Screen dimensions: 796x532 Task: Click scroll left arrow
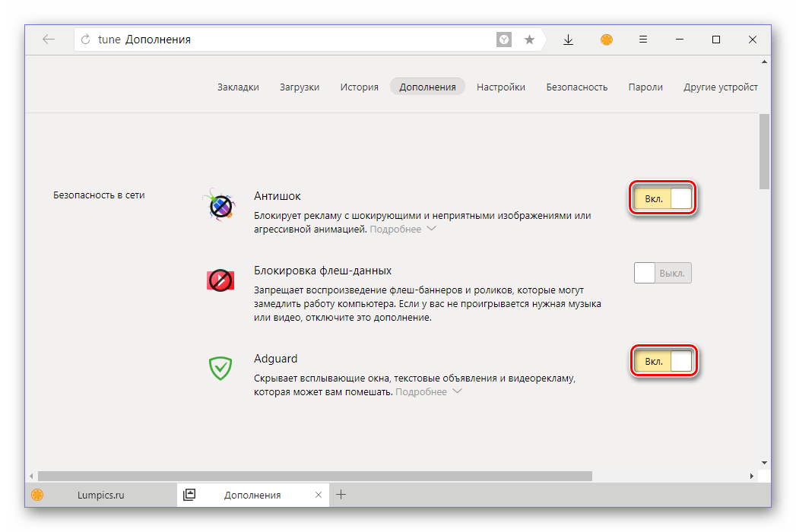pos(31,476)
